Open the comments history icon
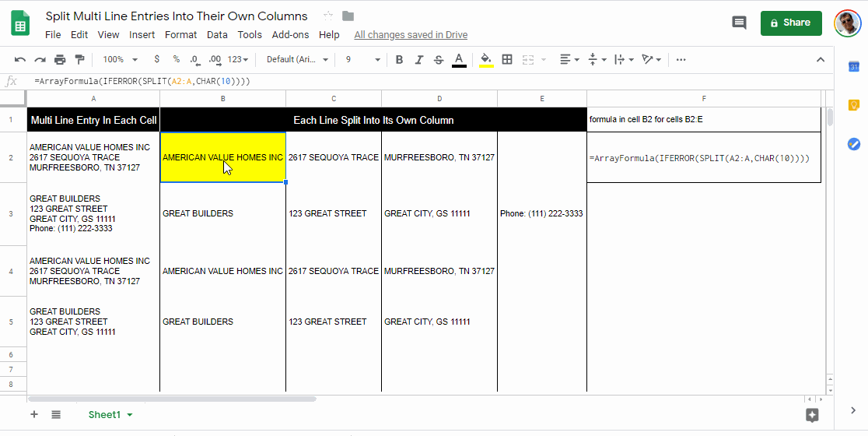868x436 pixels. (x=739, y=23)
